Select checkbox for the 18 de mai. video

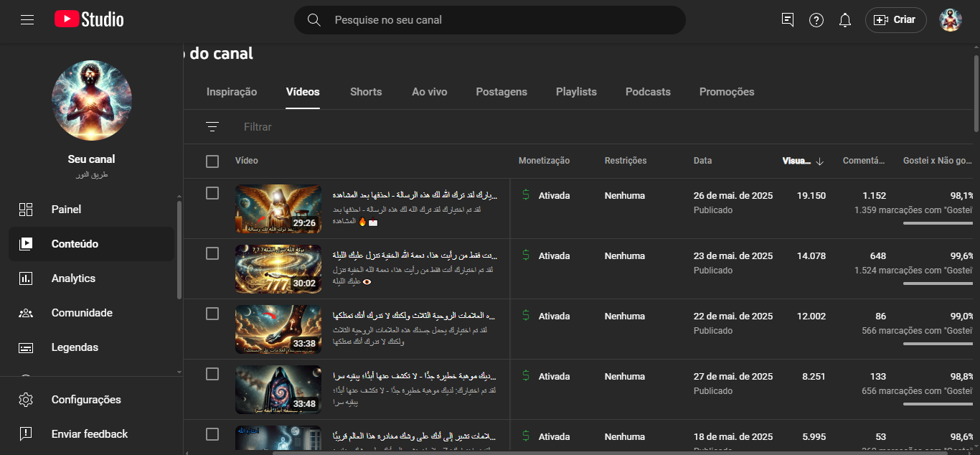[212, 434]
